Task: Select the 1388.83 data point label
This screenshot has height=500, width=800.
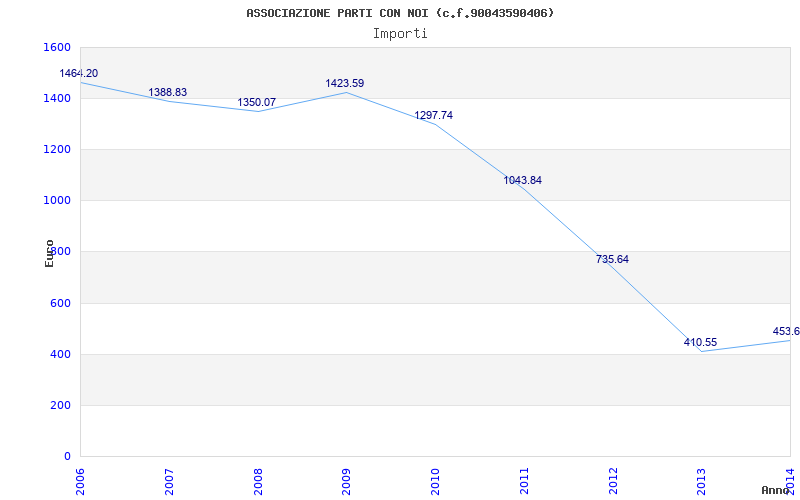Action: [168, 93]
